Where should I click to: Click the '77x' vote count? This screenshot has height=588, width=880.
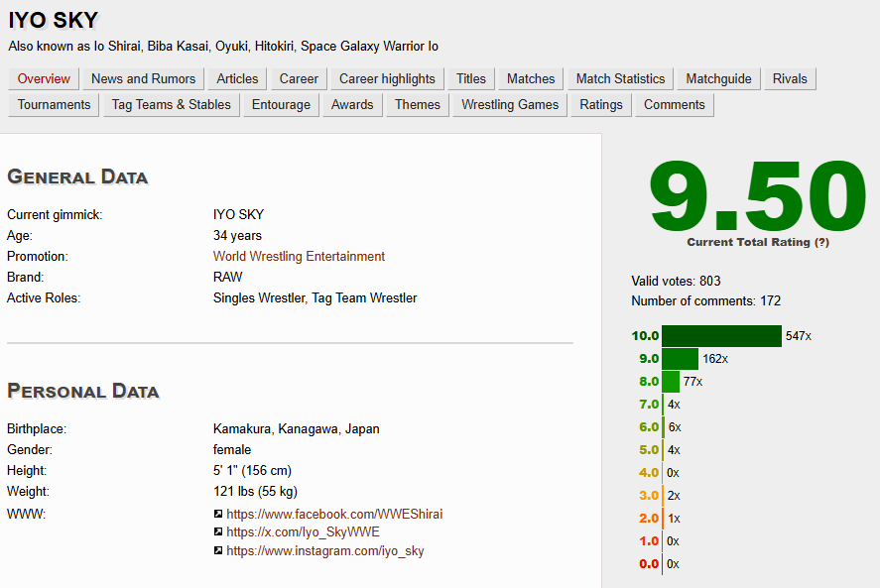(x=693, y=382)
